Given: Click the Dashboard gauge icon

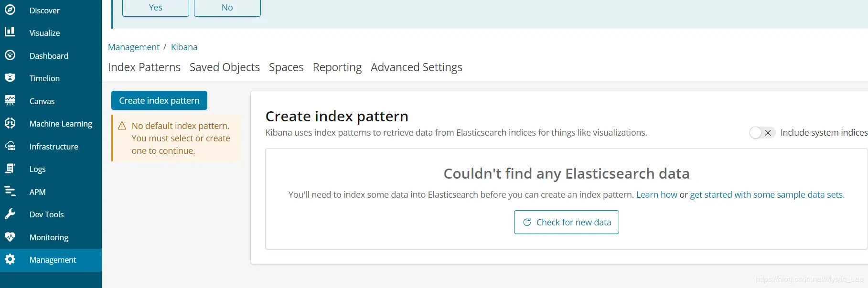Looking at the screenshot, I should [x=10, y=55].
